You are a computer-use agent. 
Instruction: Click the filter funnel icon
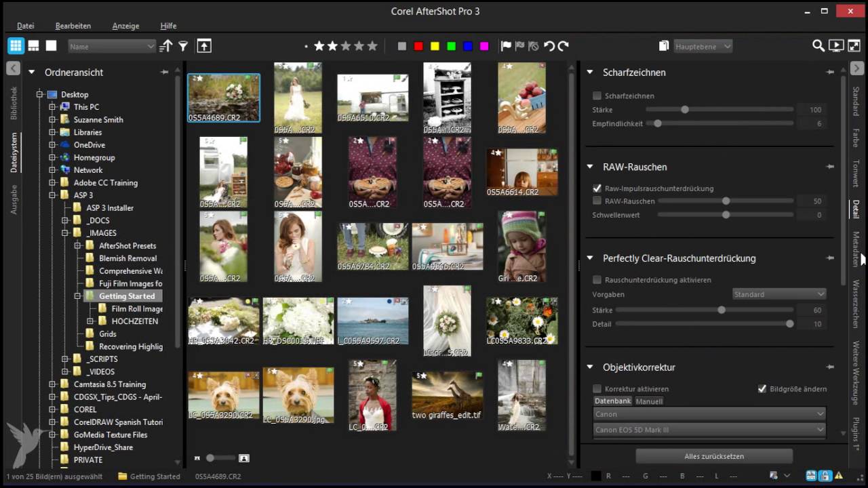tap(183, 46)
